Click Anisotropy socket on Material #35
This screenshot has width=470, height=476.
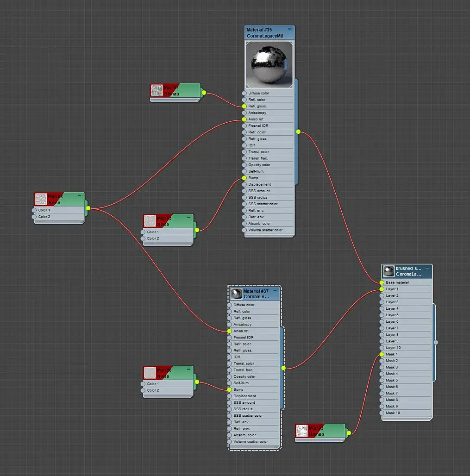coord(244,113)
